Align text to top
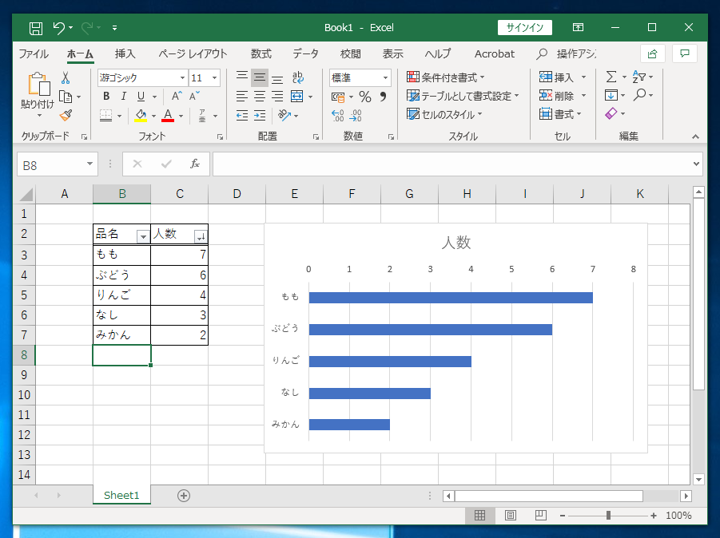The height and width of the screenshot is (538, 720). coord(242,77)
